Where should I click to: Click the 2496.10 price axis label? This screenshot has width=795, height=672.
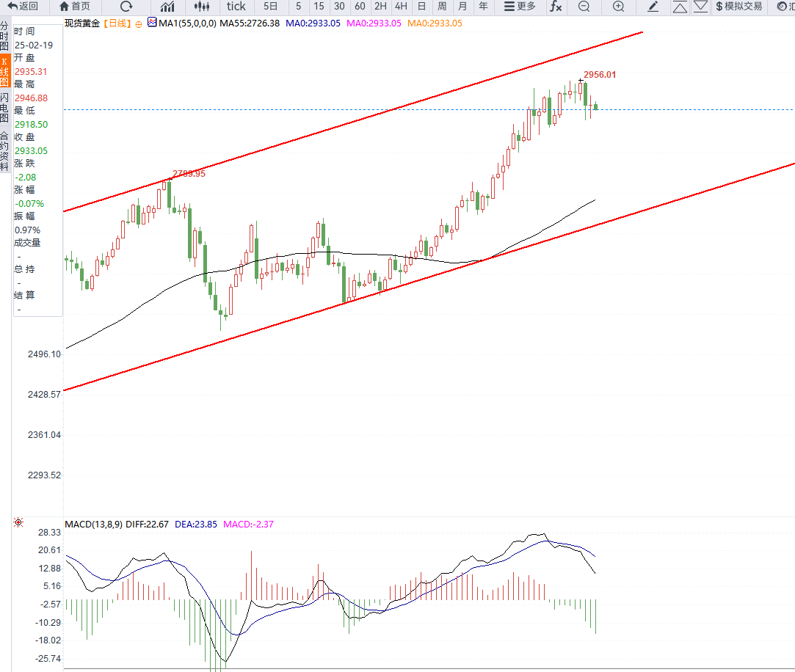tap(44, 354)
